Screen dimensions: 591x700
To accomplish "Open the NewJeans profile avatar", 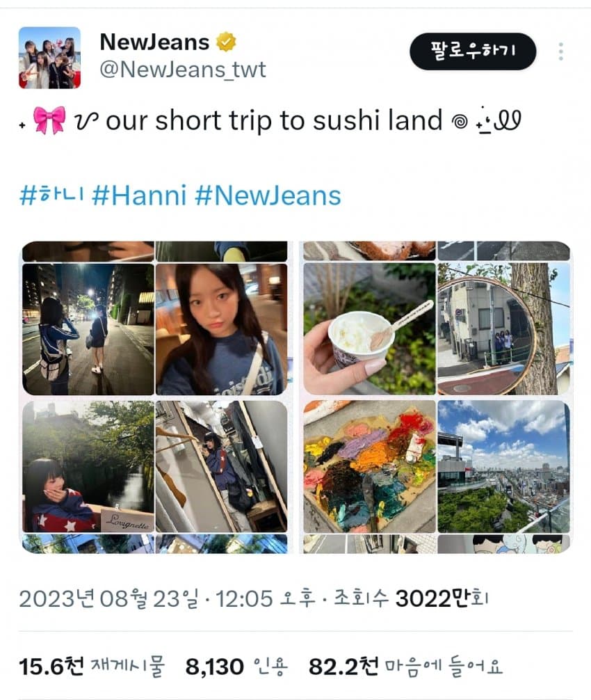I will pos(49,58).
